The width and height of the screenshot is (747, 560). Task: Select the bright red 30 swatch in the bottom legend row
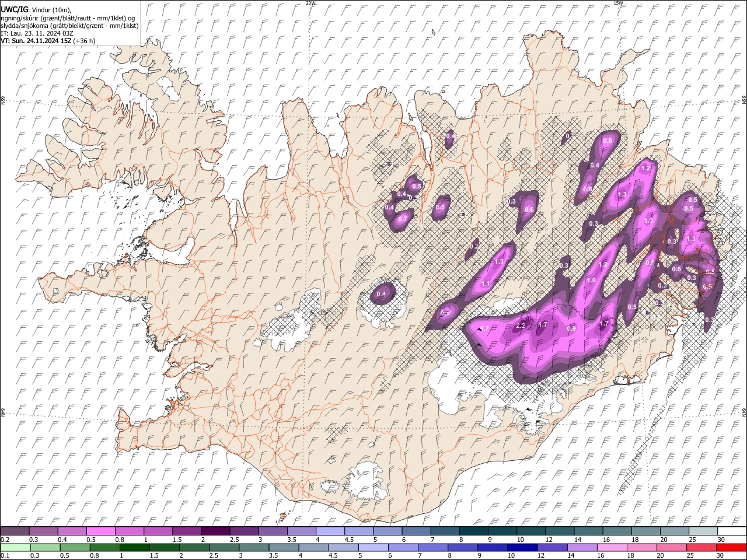coord(731,547)
